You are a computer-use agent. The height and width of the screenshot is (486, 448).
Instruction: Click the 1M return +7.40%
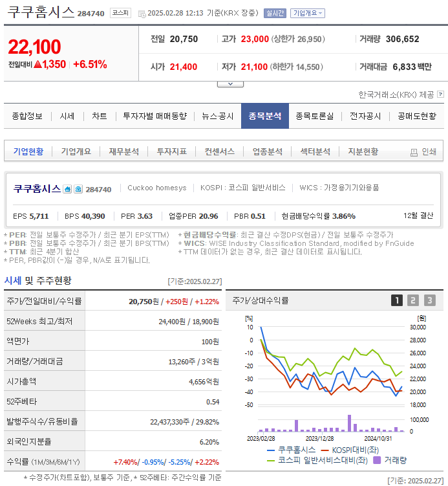(x=125, y=463)
